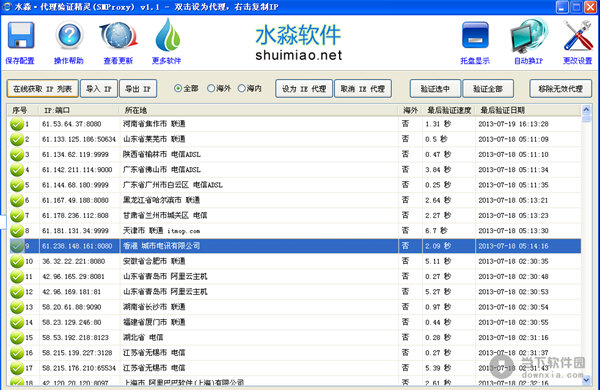The width and height of the screenshot is (600, 390).
Task: Select IP 61.134.62.119:9999
Action: (75, 155)
